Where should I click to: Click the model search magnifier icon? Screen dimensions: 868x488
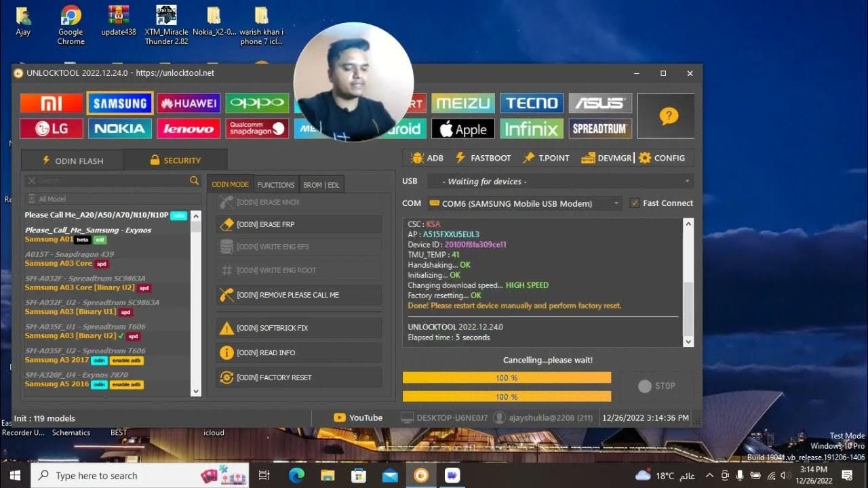pos(195,180)
